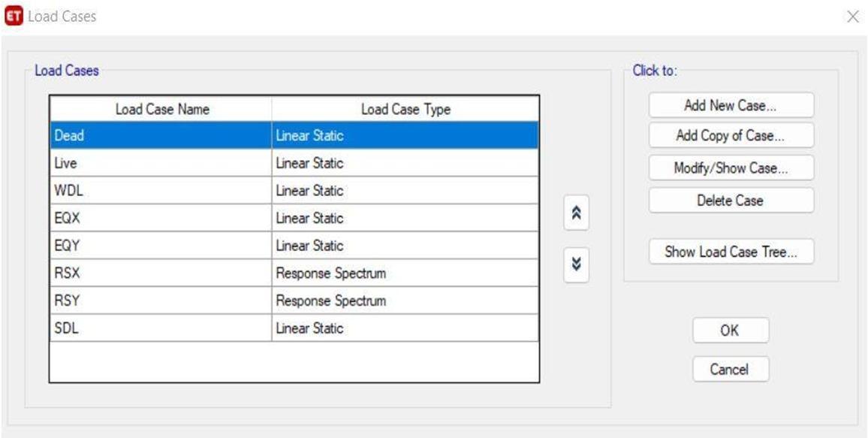This screenshot has width=868, height=438.
Task: Click the move case up arrow
Action: tap(577, 213)
